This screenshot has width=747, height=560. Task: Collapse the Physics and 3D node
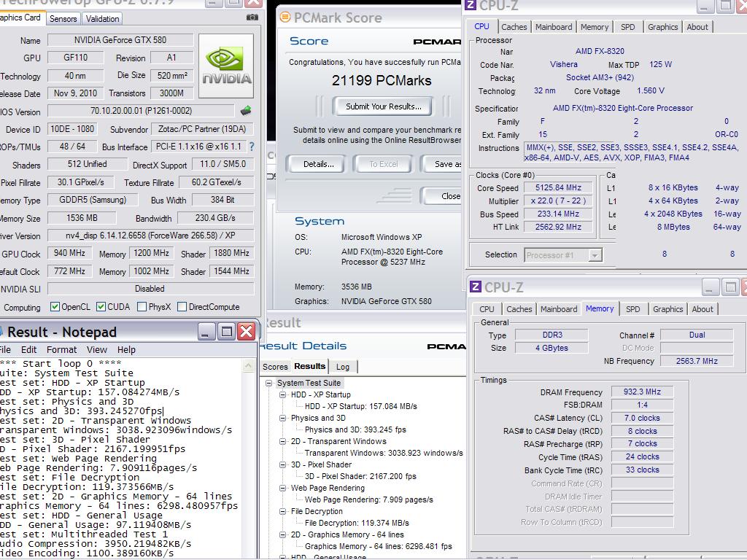282,418
